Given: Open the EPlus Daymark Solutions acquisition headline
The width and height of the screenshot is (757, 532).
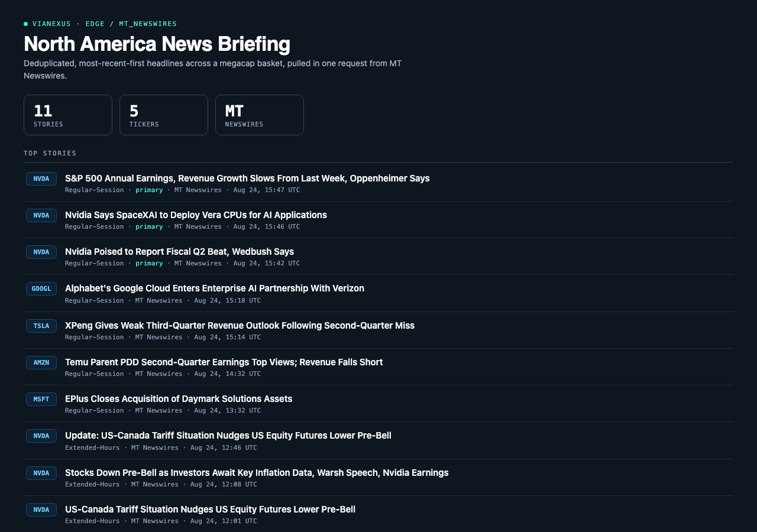Looking at the screenshot, I should [x=179, y=398].
